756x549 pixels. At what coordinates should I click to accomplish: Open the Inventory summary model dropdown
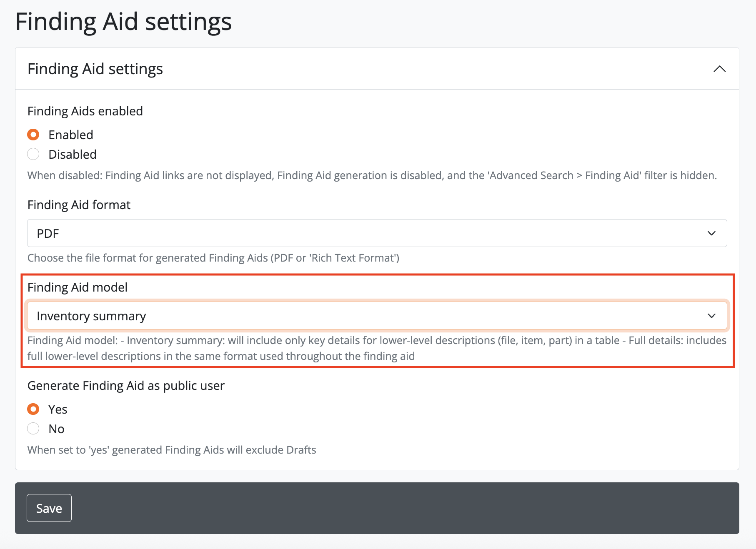pyautogui.click(x=367, y=316)
